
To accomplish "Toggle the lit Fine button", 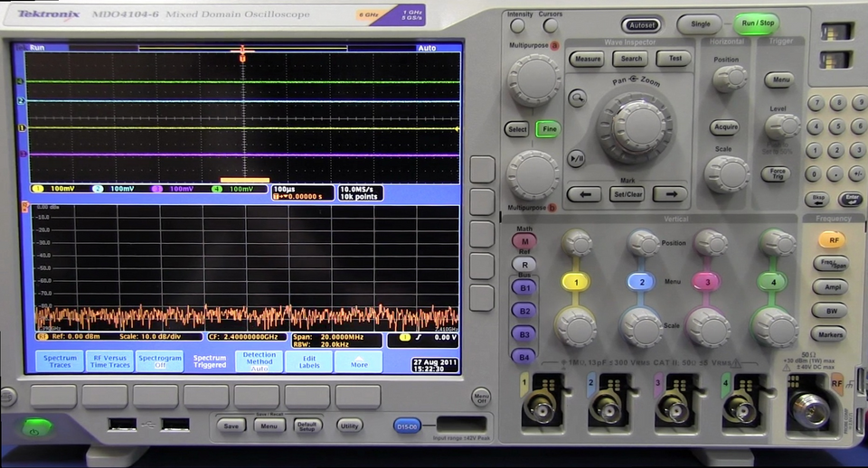I will pos(549,129).
